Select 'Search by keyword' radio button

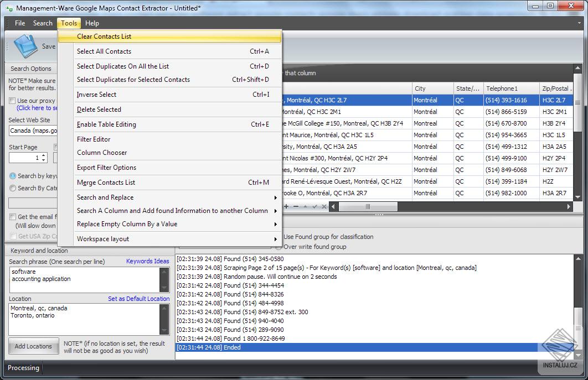13,176
